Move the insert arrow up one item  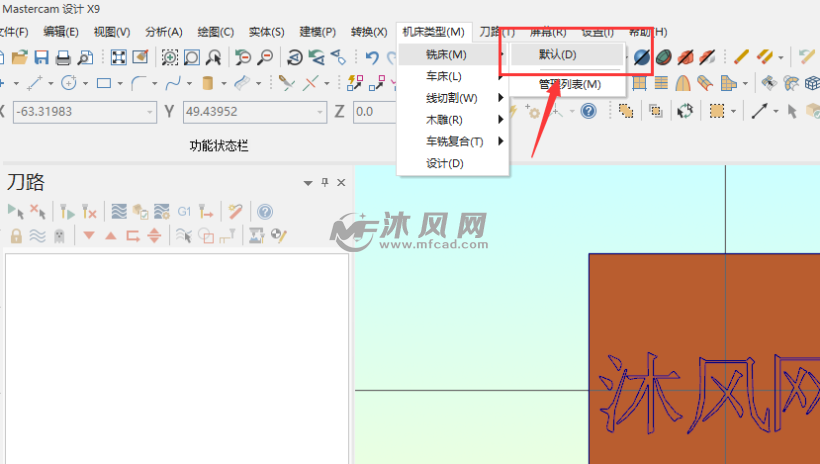[x=111, y=236]
